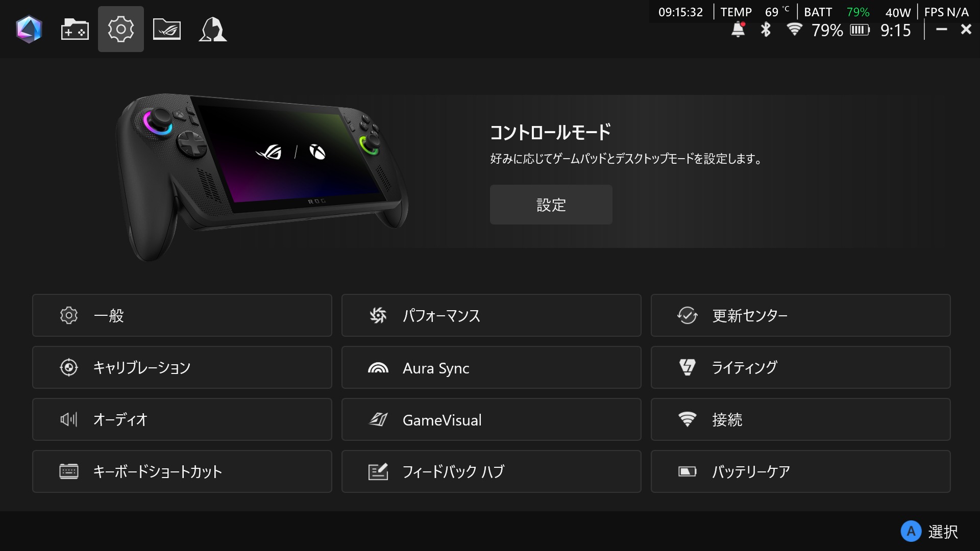Click the ROG Ally device image
The height and width of the screenshot is (551, 980).
[262, 176]
